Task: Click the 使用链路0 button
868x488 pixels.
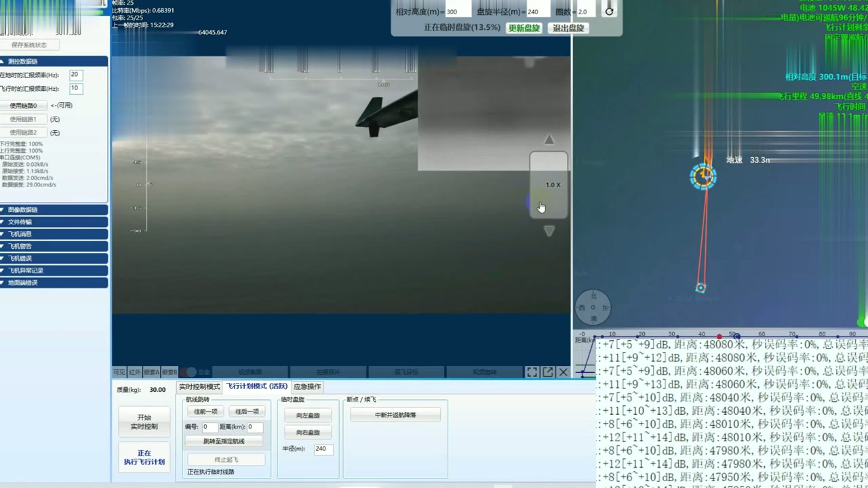Action: 23,105
